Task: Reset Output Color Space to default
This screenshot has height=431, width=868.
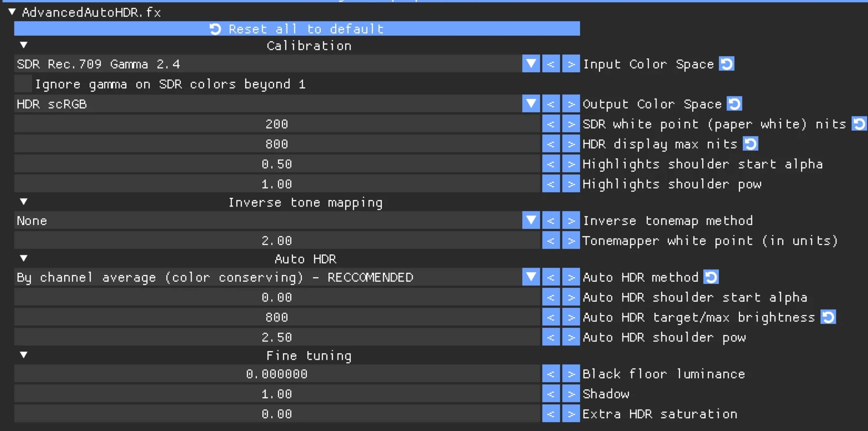Action: 734,104
